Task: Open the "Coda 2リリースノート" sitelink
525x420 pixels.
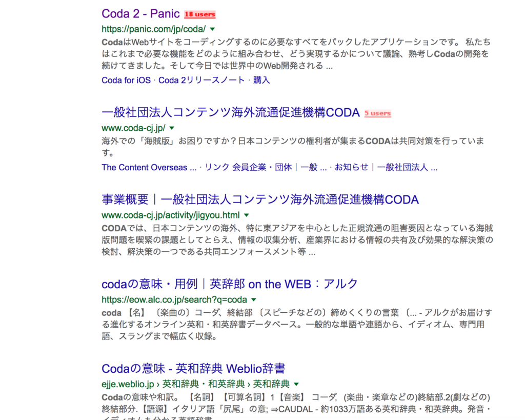Action: (201, 81)
